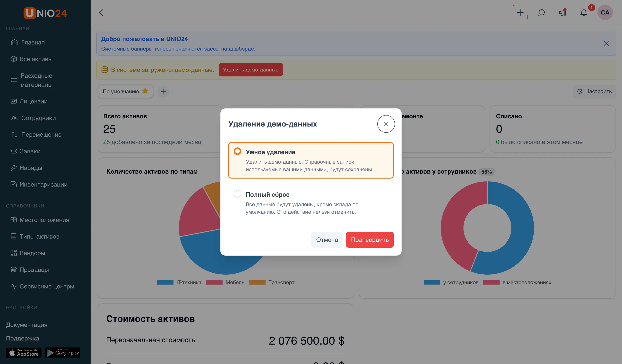
Task: Close the demo-data deletion dialog
Action: pyautogui.click(x=386, y=124)
